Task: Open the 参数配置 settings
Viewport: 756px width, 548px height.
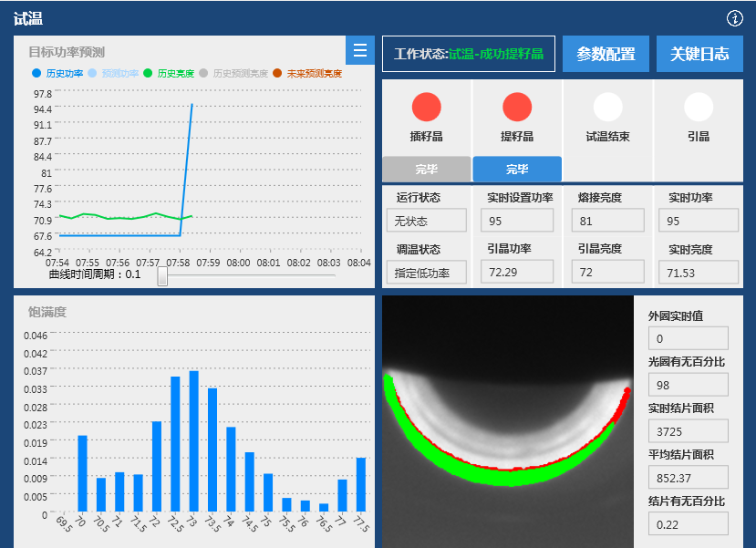Action: (x=606, y=54)
